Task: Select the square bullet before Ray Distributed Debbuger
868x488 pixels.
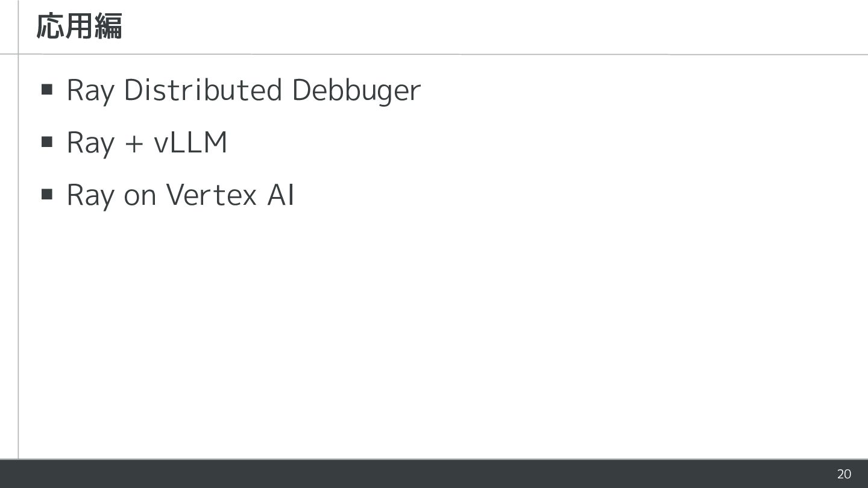Action: (x=47, y=90)
